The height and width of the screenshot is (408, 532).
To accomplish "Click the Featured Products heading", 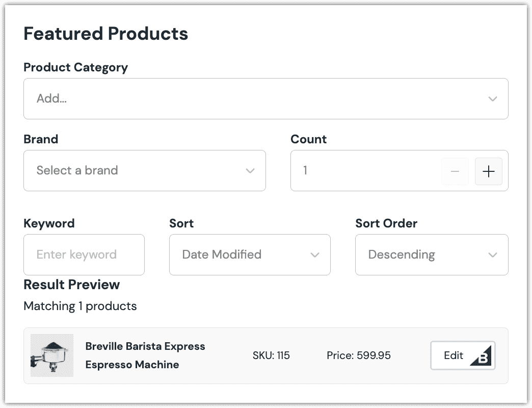I will coord(106,34).
